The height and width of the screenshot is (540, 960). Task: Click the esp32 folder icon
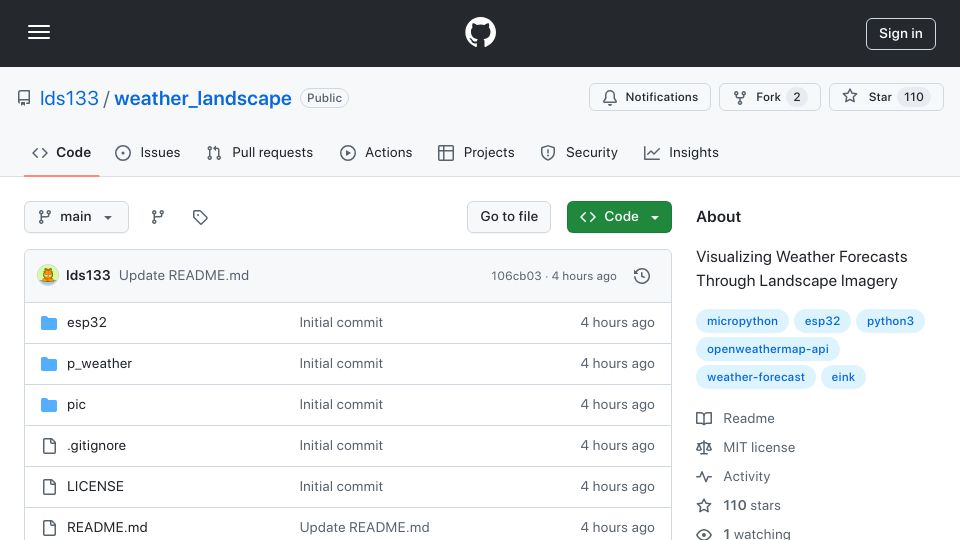point(49,323)
